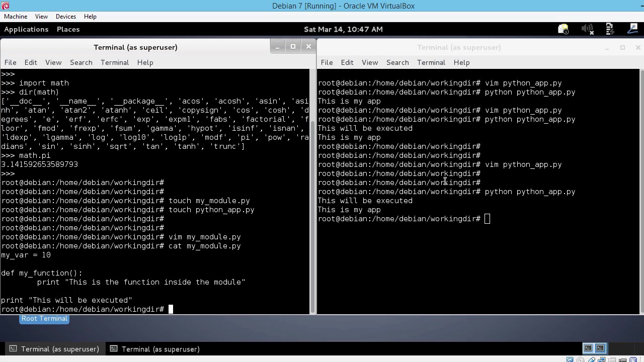Open VirtualBox Machine menu
The image size is (644, 362).
click(x=16, y=17)
